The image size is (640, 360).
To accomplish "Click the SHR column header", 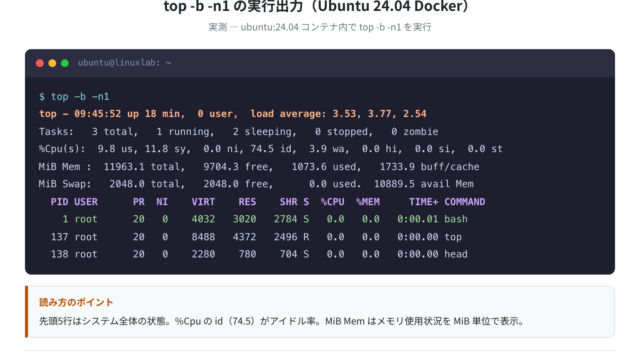I will [289, 202].
